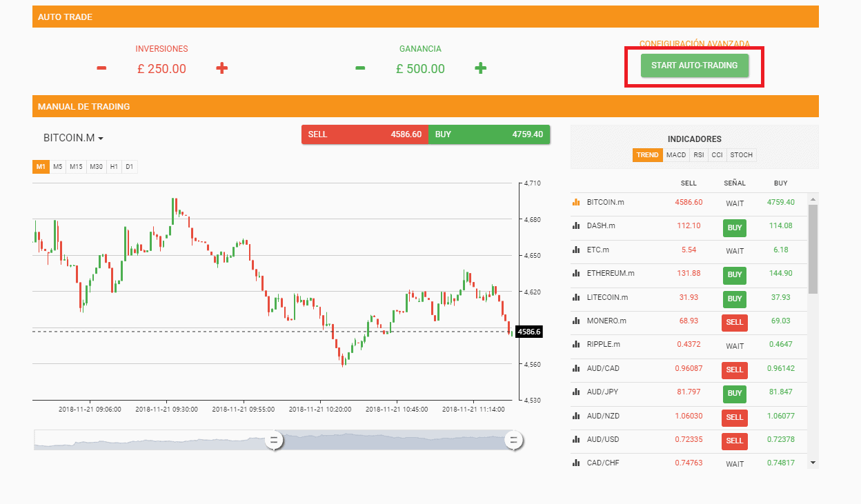
Task: Switch chart to D1 timeframe
Action: tap(130, 167)
